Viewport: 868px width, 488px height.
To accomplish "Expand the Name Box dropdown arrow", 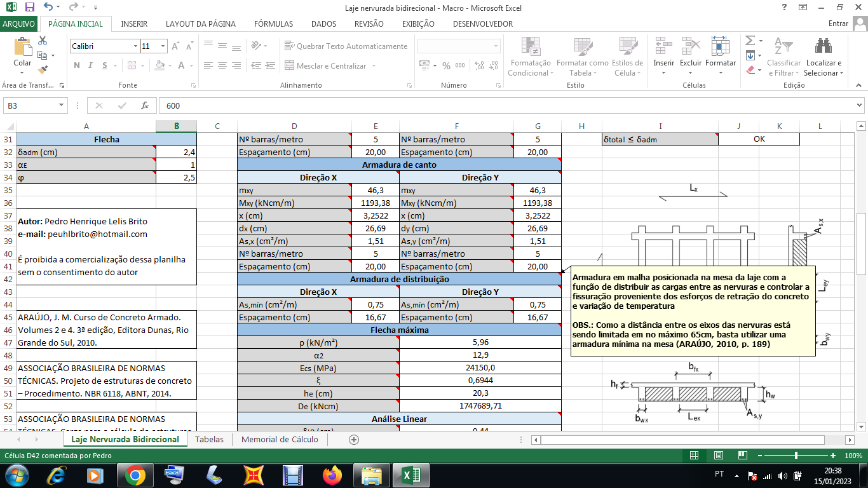I will coord(61,105).
